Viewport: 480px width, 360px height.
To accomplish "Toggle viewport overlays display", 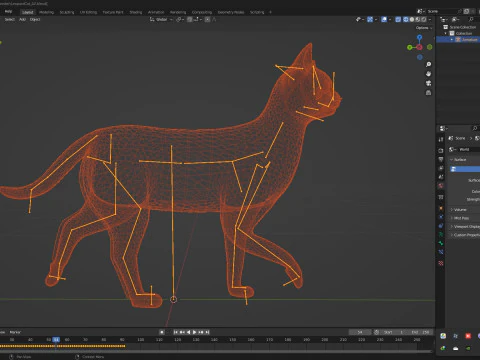I will coord(384,20).
